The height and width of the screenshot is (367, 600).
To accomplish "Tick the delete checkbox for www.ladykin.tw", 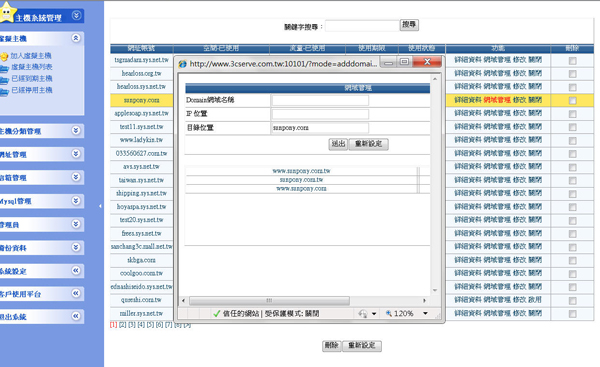I will [572, 140].
